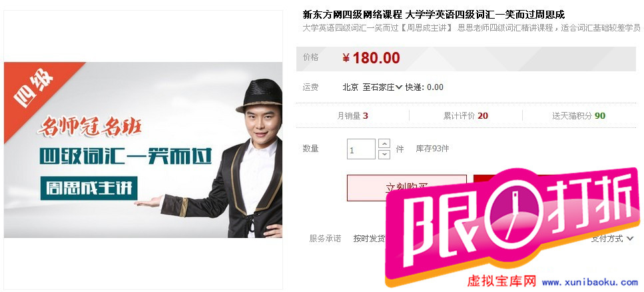Click the product title 新东方网四级网络课程
The width and height of the screenshot is (644, 292).
[x=352, y=15]
